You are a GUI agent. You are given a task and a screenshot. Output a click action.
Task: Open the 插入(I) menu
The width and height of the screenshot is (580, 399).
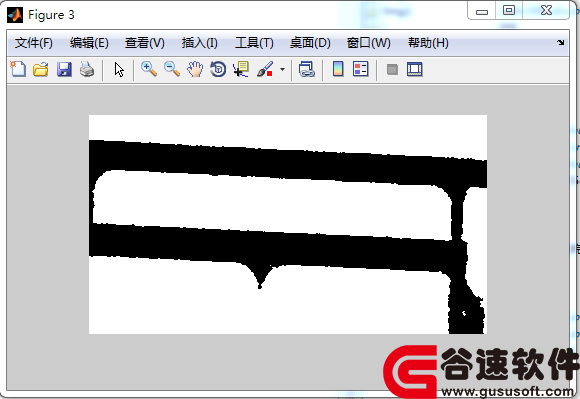tap(200, 43)
